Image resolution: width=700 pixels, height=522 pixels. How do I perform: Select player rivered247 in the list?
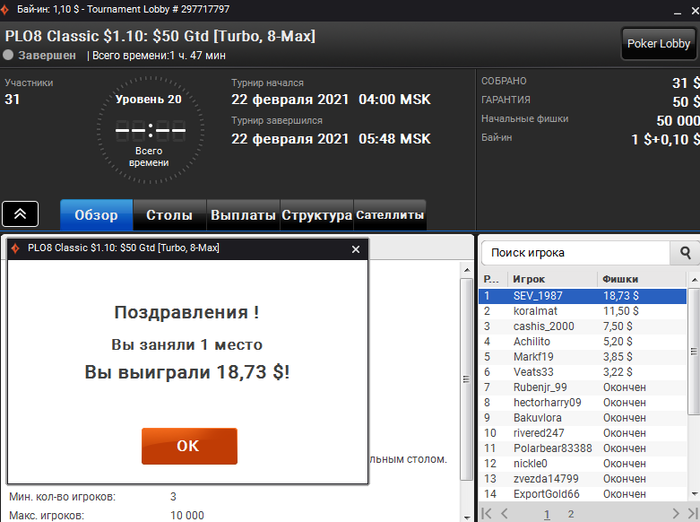pyautogui.click(x=583, y=433)
